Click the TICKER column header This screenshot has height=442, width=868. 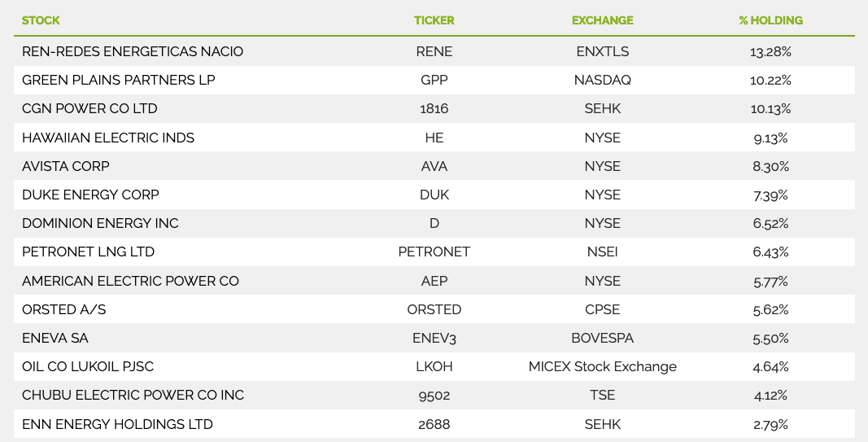(434, 20)
